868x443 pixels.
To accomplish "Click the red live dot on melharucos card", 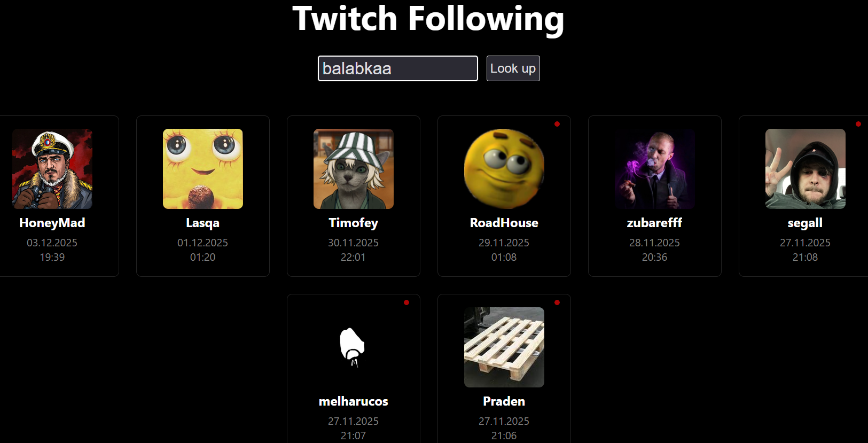I will (x=406, y=302).
